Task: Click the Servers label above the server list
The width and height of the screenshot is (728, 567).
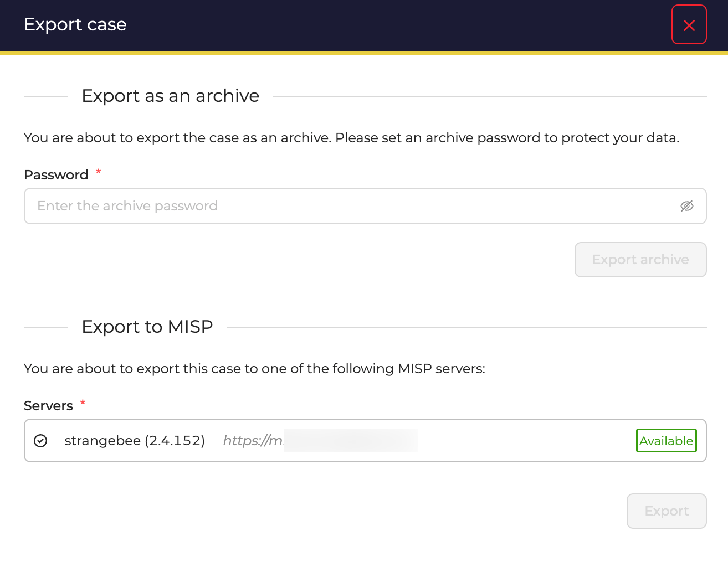Action: coord(48,405)
